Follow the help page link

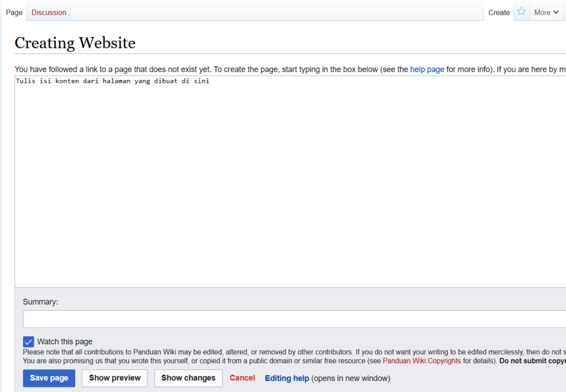pyautogui.click(x=427, y=69)
